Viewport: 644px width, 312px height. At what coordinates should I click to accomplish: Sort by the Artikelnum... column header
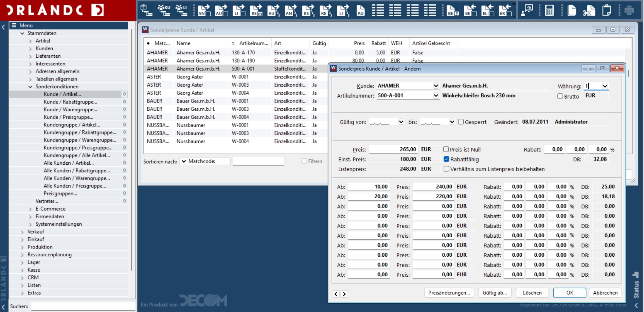pos(250,43)
